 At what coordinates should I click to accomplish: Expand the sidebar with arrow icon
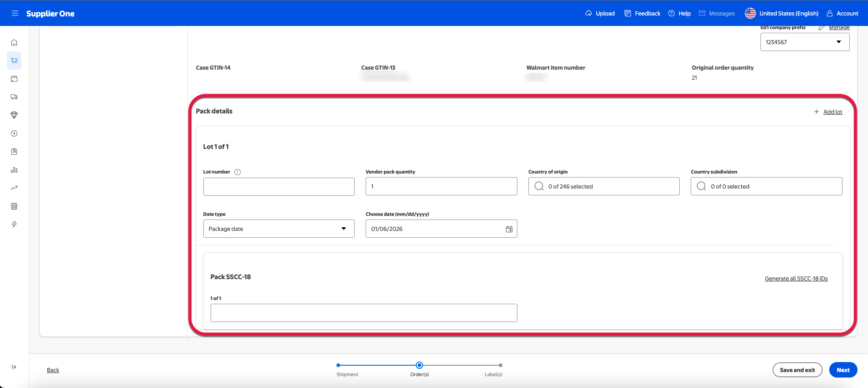[14, 367]
